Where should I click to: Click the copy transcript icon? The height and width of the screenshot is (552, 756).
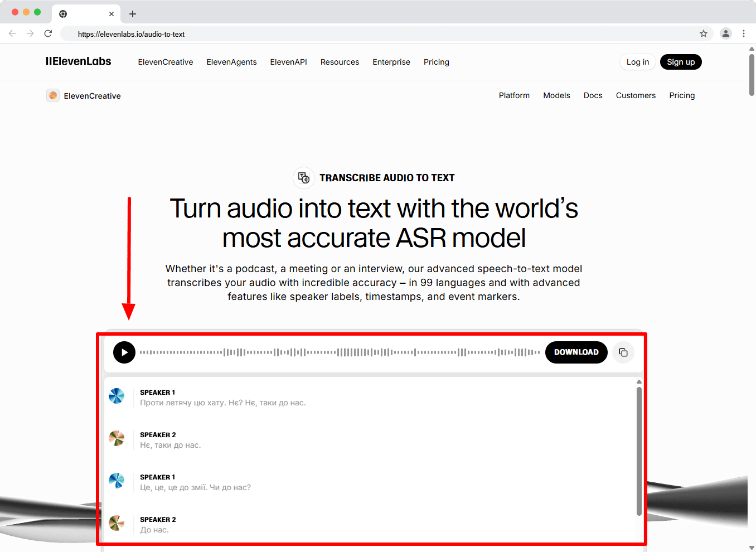623,352
